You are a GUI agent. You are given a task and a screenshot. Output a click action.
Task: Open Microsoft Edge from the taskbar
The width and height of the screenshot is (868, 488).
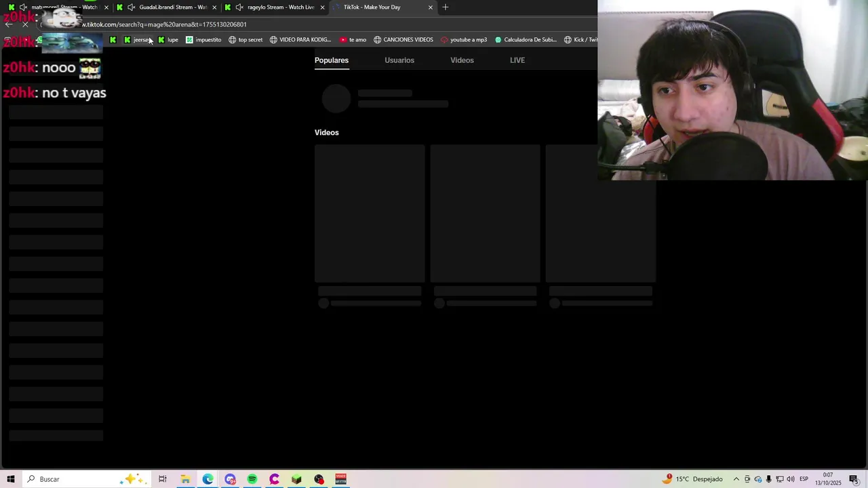pos(208,479)
